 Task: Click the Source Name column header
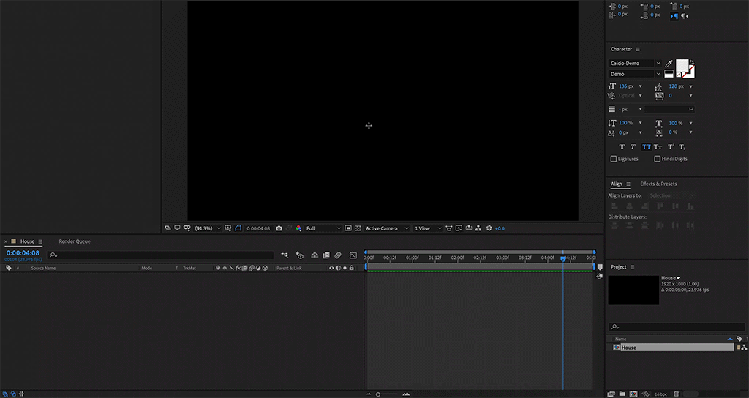pyautogui.click(x=43, y=268)
